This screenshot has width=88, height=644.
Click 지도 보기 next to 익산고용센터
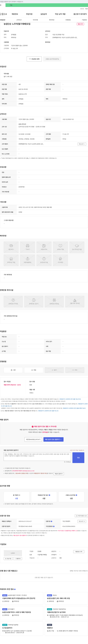pos(82,521)
